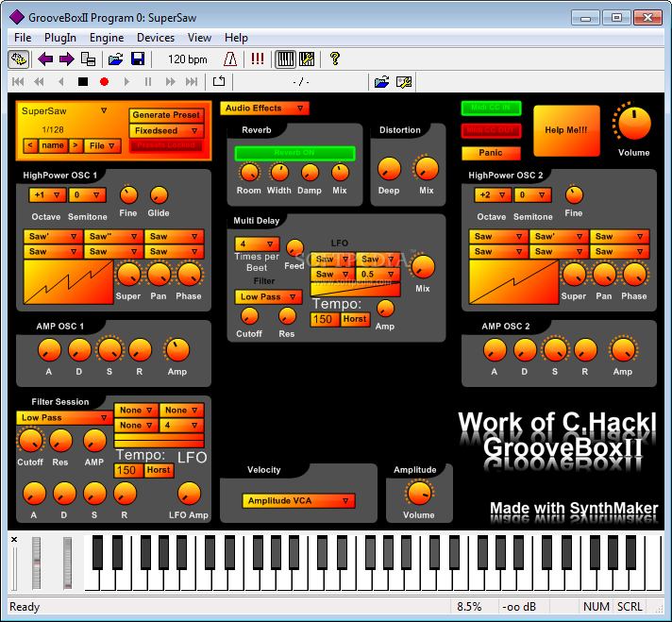
Task: Open the Fixedseed dropdown
Action: (x=166, y=131)
